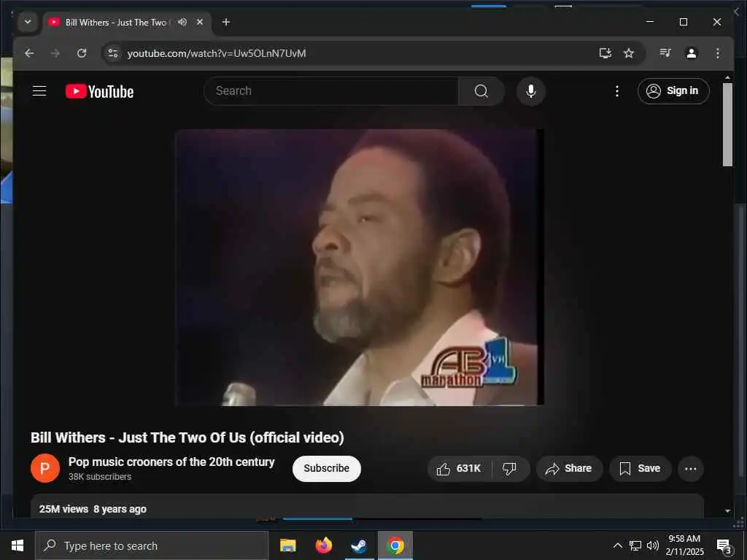View site information icon in address bar
The image size is (747, 560).
(x=113, y=53)
